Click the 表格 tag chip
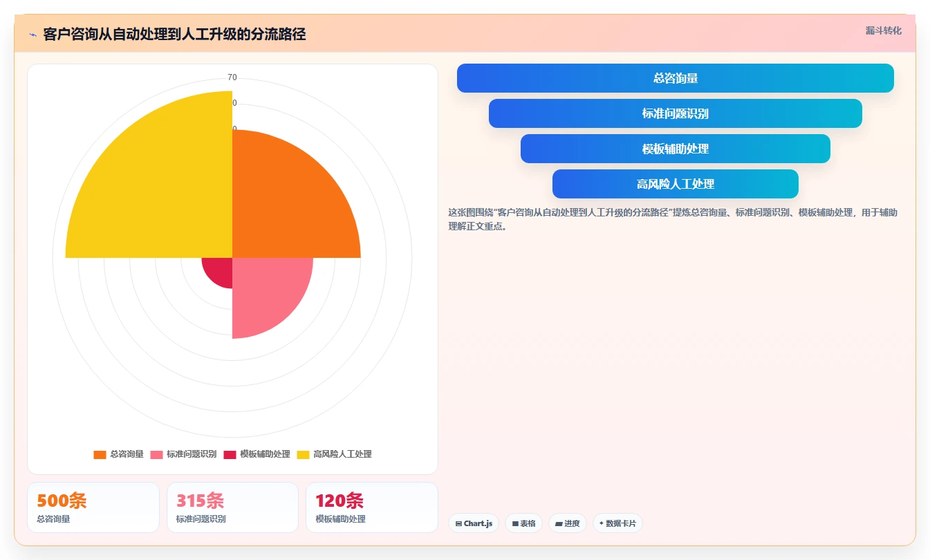The image size is (930, 560). (523, 523)
